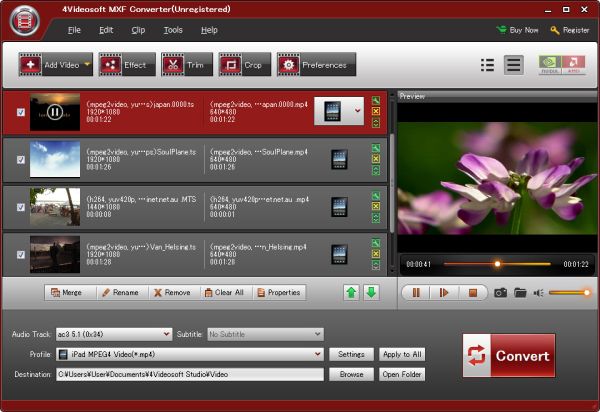
Task: Toggle AMD acceleration icon
Action: click(574, 64)
